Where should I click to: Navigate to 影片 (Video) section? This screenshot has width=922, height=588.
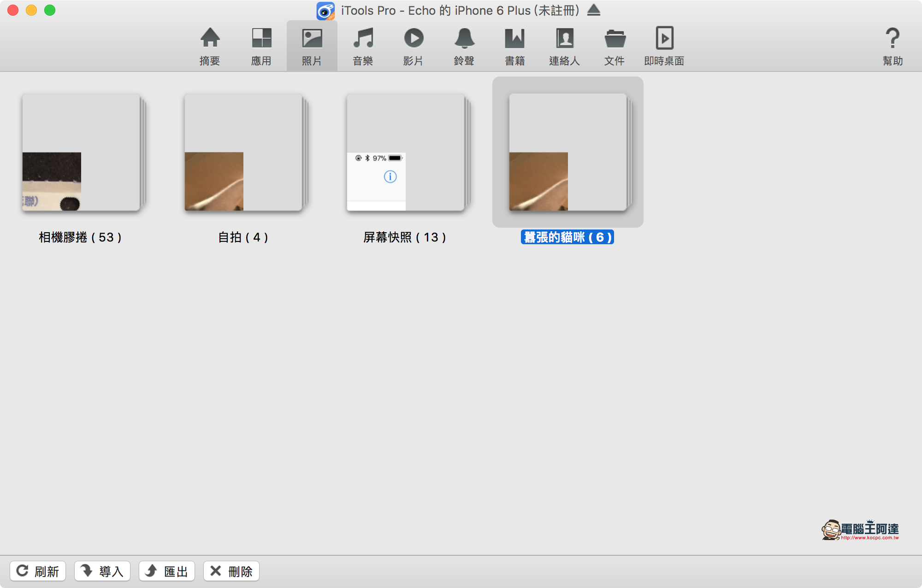(414, 46)
